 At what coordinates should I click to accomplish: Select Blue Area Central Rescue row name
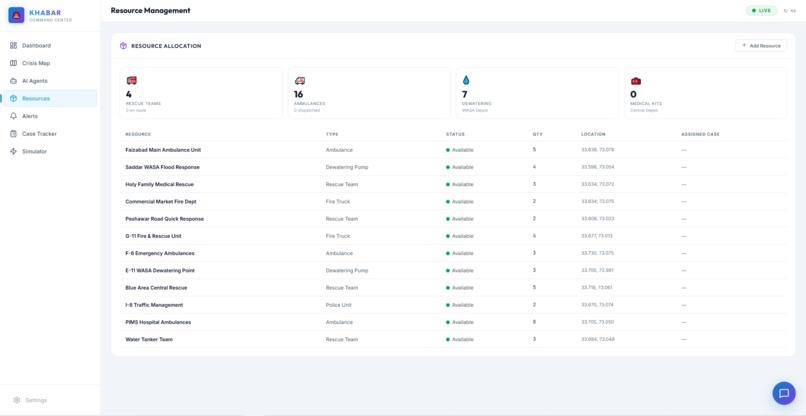coord(156,287)
